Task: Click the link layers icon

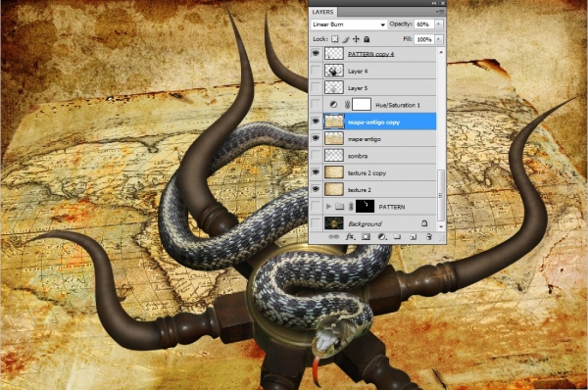Action: [333, 237]
